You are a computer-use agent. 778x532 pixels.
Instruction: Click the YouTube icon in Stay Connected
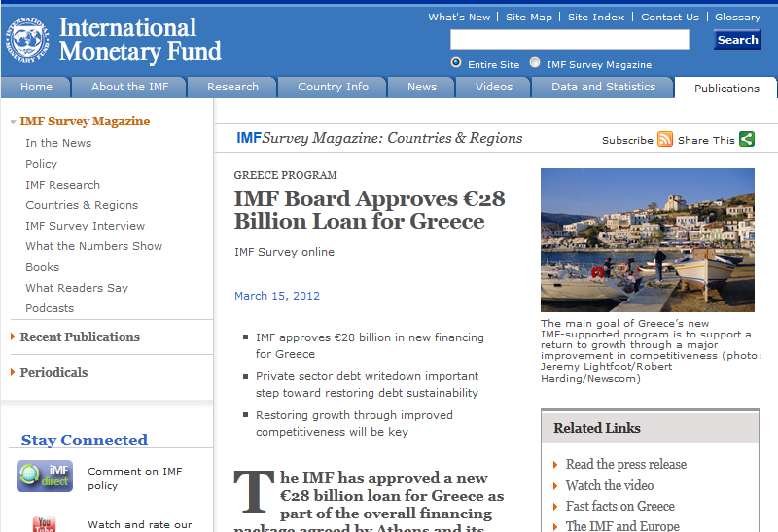pyautogui.click(x=45, y=523)
